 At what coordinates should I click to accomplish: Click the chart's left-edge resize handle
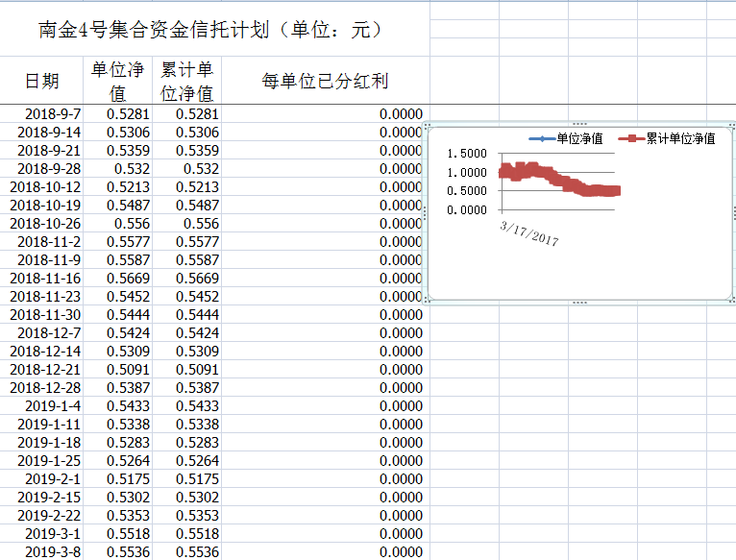(x=426, y=212)
